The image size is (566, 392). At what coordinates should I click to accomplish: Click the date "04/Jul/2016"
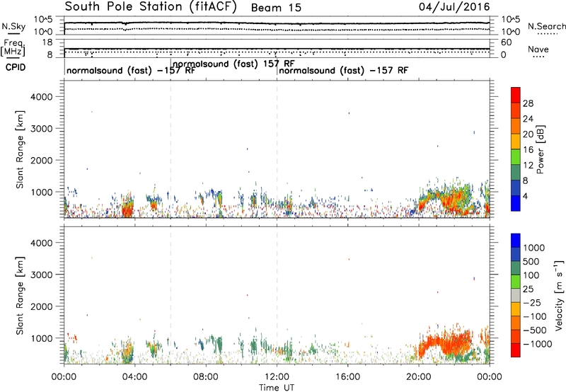coord(454,7)
